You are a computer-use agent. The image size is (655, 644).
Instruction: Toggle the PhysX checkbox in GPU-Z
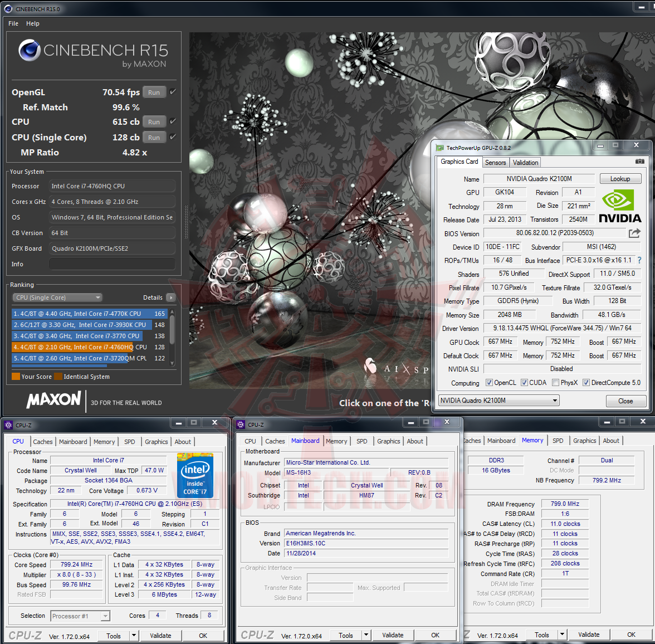tap(556, 382)
